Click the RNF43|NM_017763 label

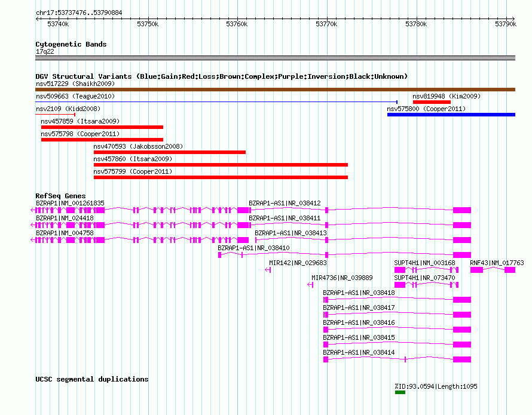pos(497,263)
